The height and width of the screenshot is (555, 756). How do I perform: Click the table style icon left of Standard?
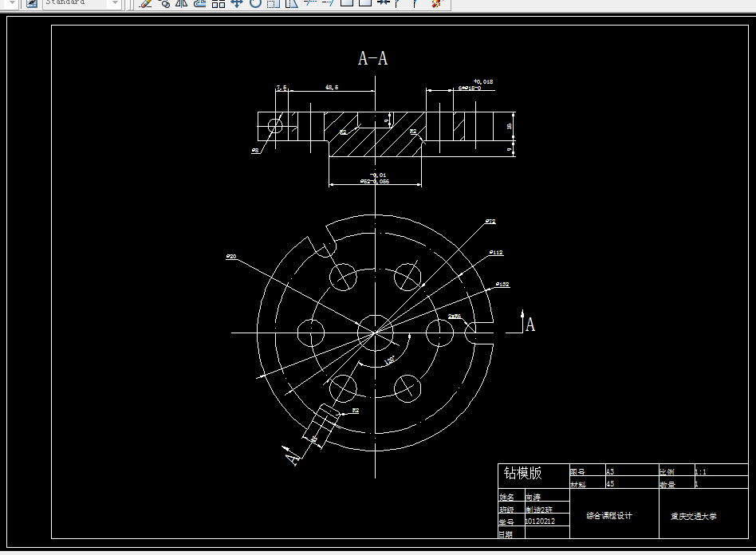tap(32, 3)
